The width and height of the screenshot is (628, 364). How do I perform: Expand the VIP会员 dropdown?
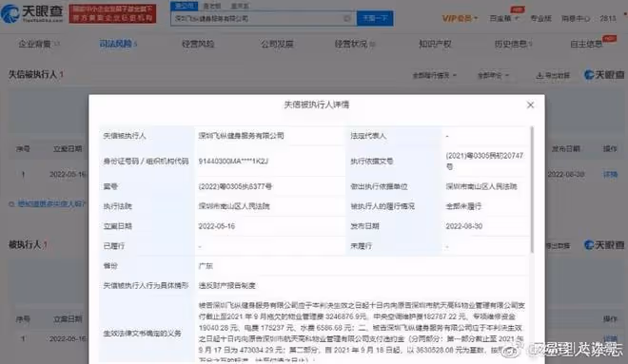[460, 18]
